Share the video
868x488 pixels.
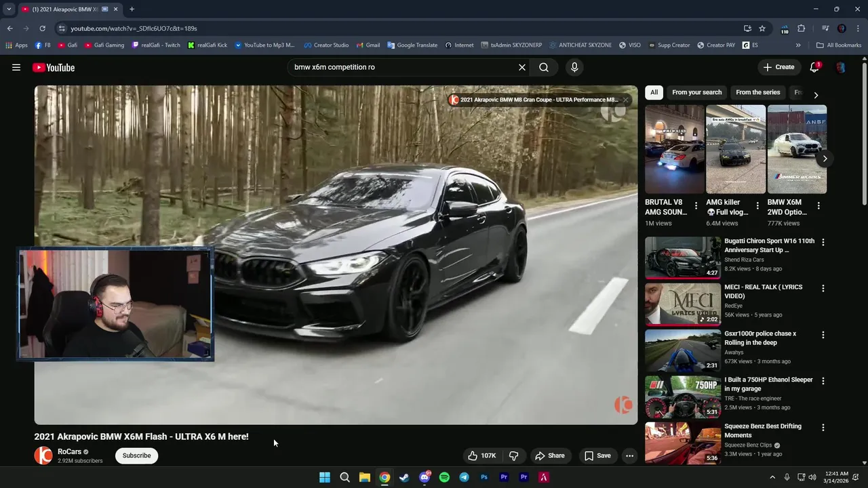point(550,455)
